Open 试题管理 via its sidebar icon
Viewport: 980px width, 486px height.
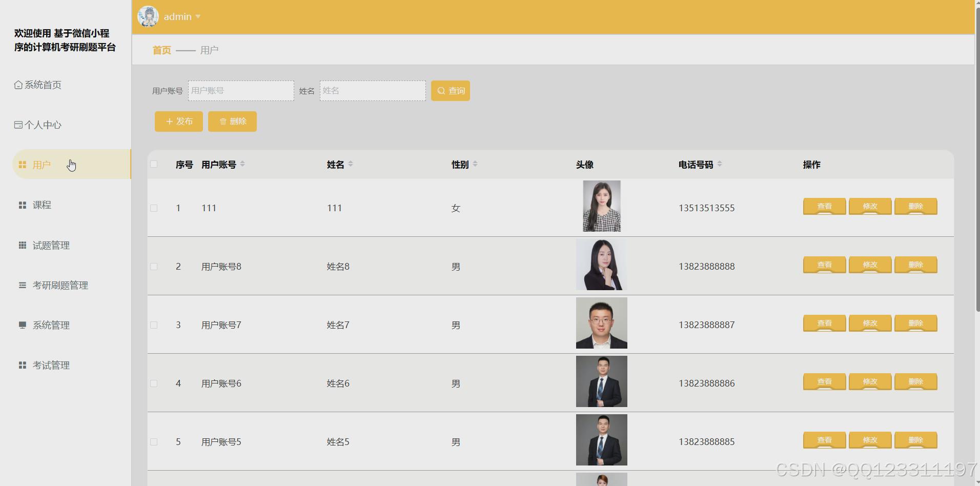[x=22, y=245]
